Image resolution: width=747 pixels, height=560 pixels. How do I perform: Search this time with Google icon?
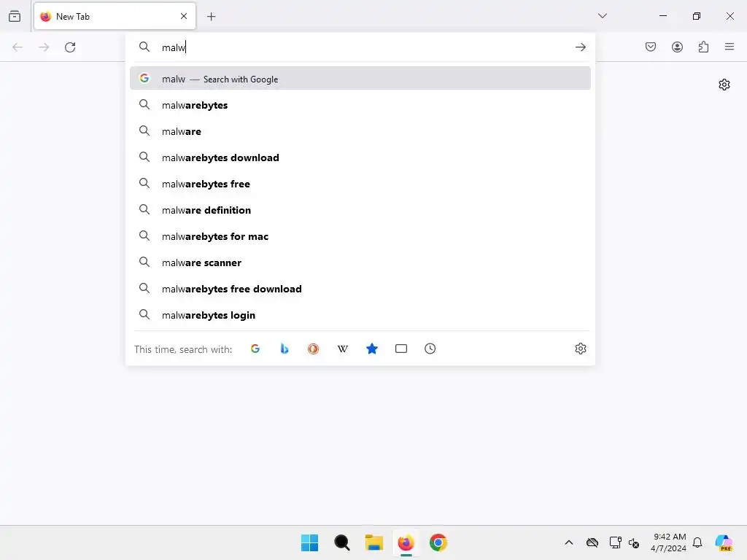[255, 349]
